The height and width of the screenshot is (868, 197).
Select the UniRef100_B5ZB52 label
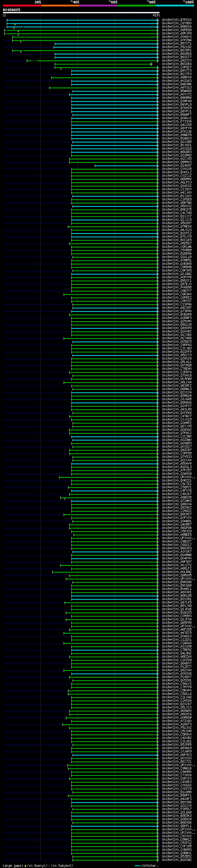click(177, 856)
